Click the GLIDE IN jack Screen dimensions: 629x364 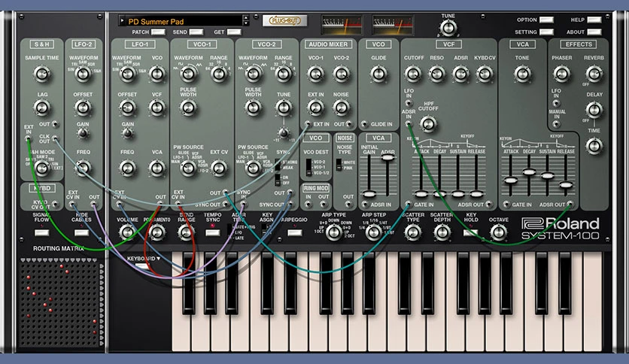[x=364, y=124]
